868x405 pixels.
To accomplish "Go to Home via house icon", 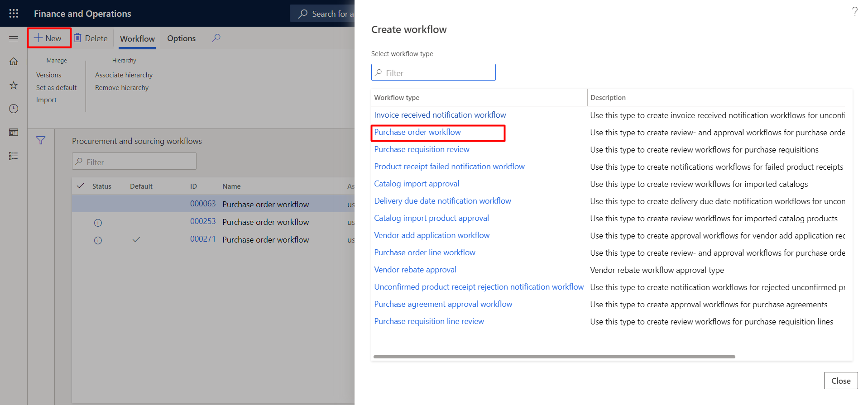I will pyautogui.click(x=14, y=62).
